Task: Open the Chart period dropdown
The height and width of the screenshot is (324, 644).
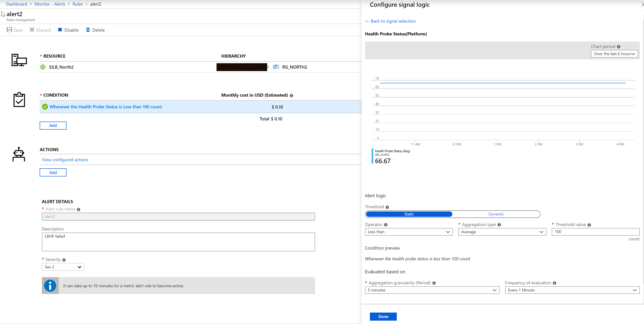Action: coord(614,54)
